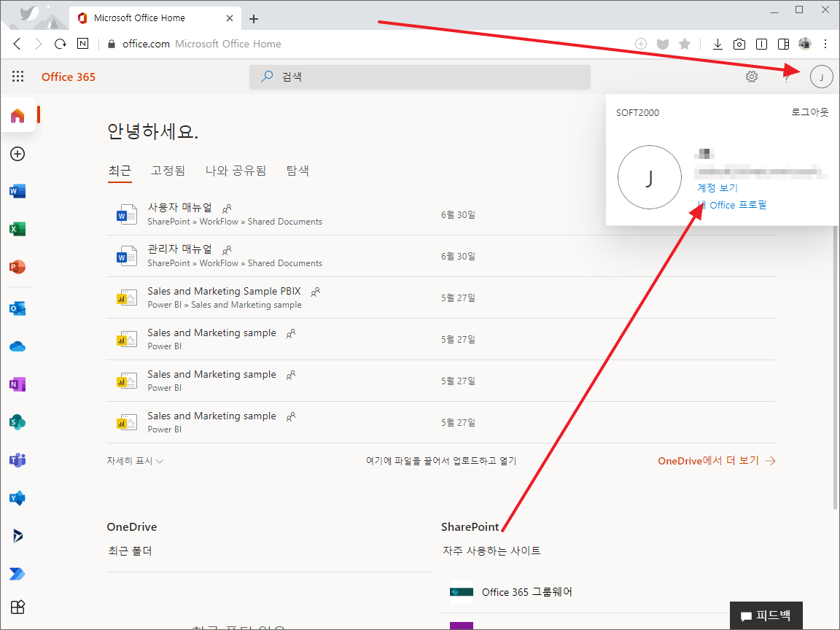This screenshot has width=840, height=630.
Task: Click the Notion extension icon
Action: pyautogui.click(x=83, y=44)
